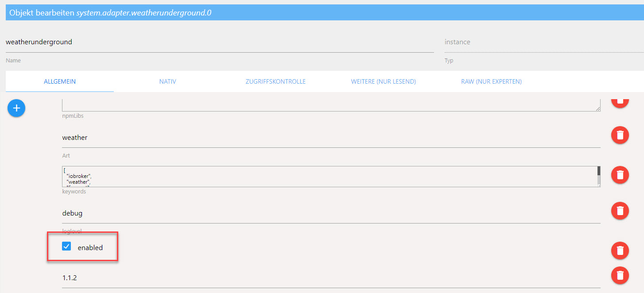Viewport: 644px width, 293px height.
Task: Click the dialog title system.adapter.weatherunderground.0
Action: coord(144,13)
